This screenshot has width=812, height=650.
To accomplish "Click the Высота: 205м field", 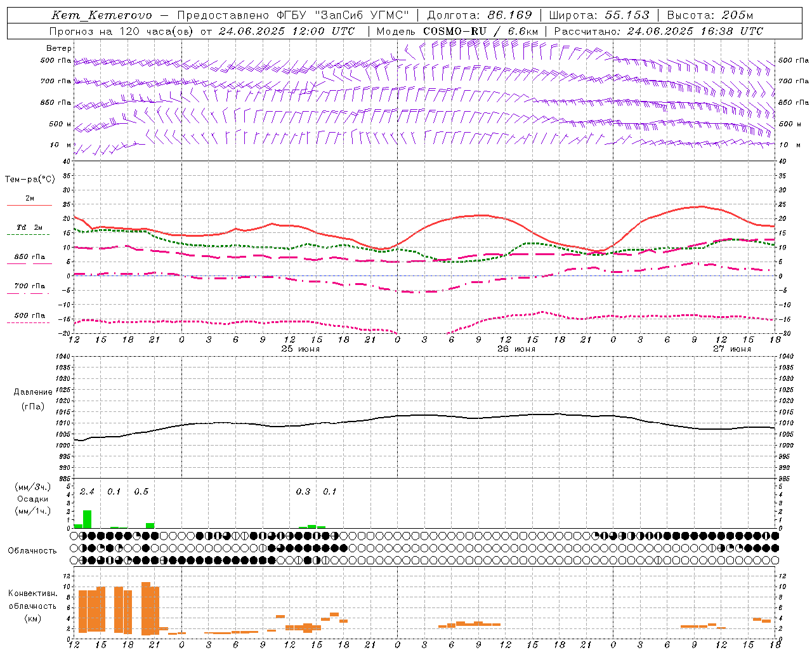I will (x=710, y=15).
